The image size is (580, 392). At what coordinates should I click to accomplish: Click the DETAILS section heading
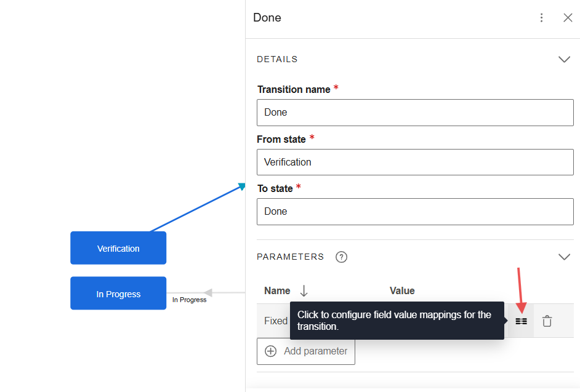coord(277,59)
